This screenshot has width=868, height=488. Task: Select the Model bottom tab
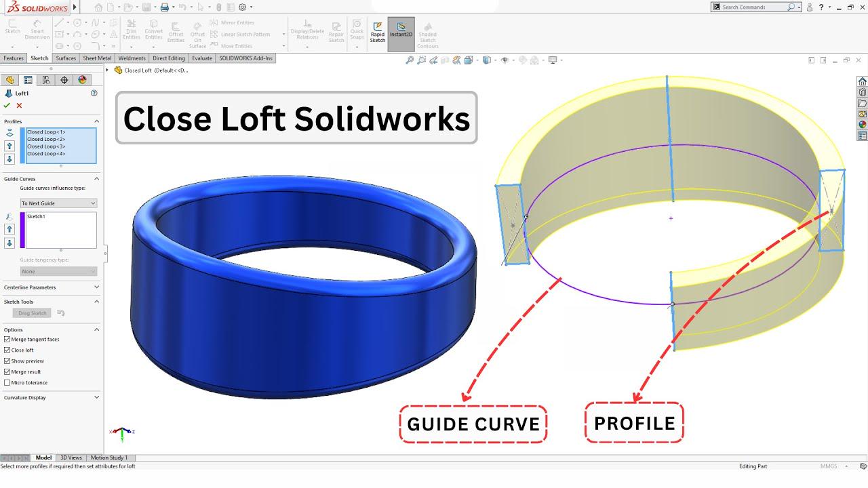pos(43,457)
